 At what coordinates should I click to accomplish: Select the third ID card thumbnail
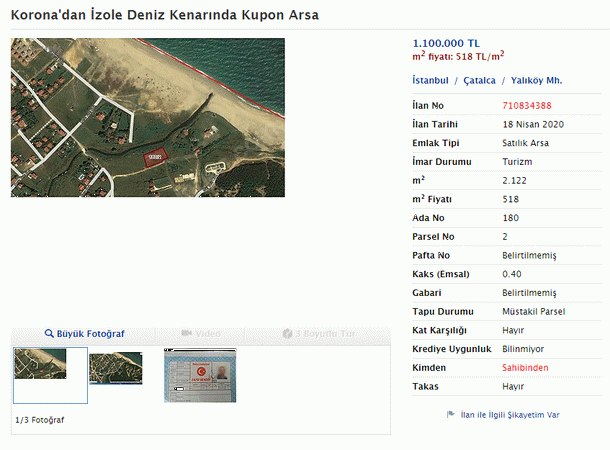coord(200,376)
